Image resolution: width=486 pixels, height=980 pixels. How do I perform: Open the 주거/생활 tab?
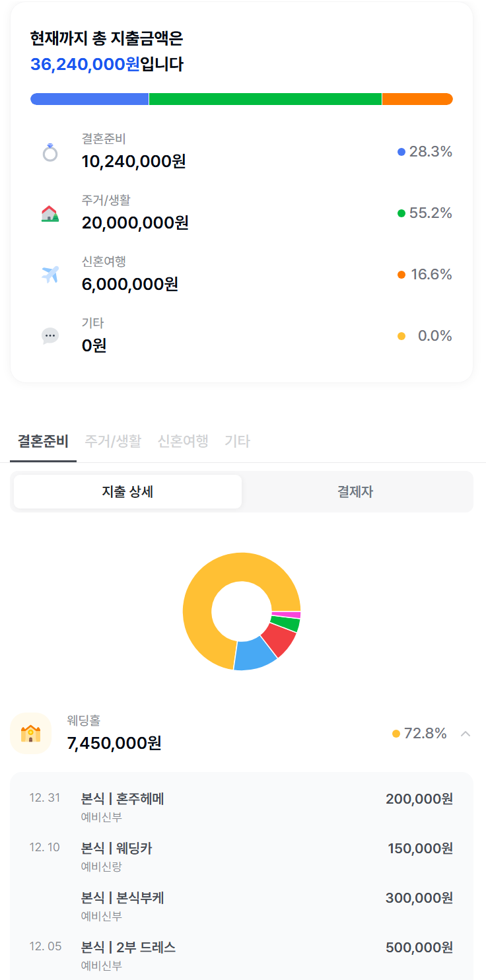coord(113,441)
